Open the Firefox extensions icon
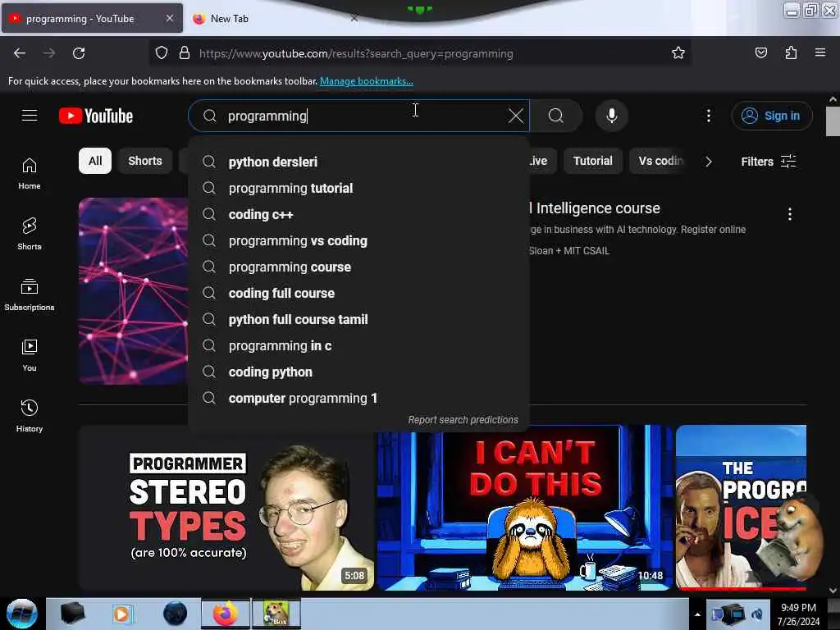This screenshot has height=630, width=840. 791,53
